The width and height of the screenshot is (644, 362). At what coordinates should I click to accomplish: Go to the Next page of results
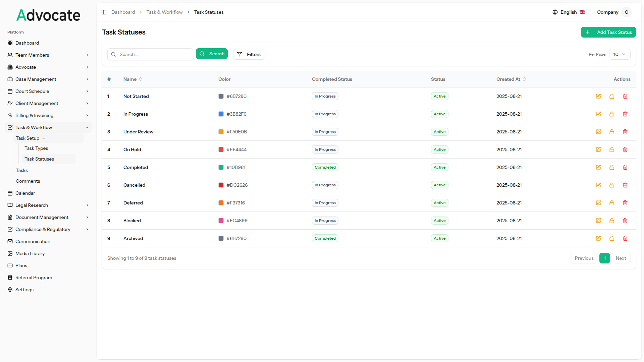pyautogui.click(x=621, y=258)
